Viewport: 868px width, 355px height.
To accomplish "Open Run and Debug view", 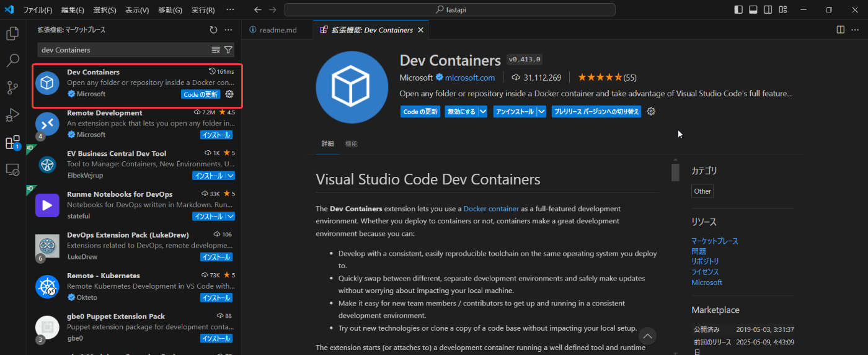I will [12, 115].
